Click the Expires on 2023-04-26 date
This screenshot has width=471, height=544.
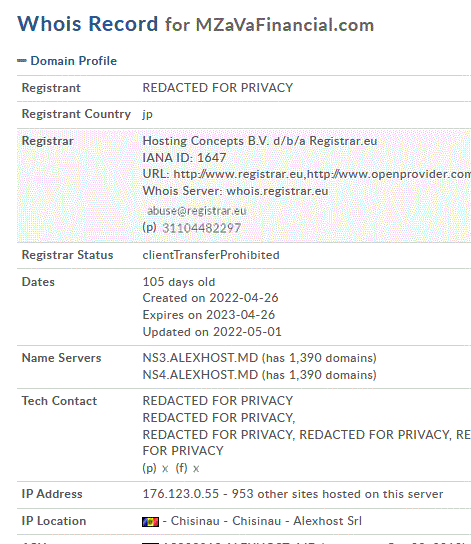[x=209, y=315]
